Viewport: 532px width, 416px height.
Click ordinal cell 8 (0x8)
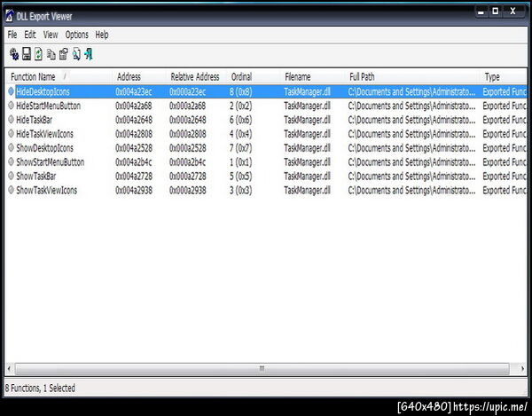pos(240,91)
